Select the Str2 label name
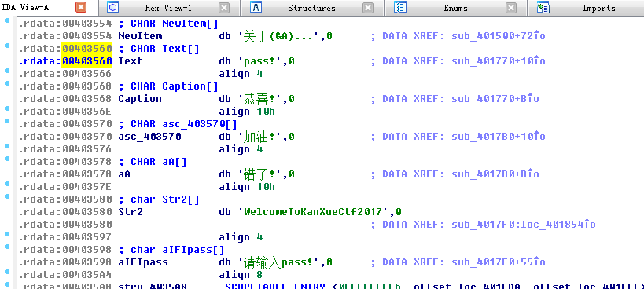The width and height of the screenshot is (644, 289). (131, 212)
